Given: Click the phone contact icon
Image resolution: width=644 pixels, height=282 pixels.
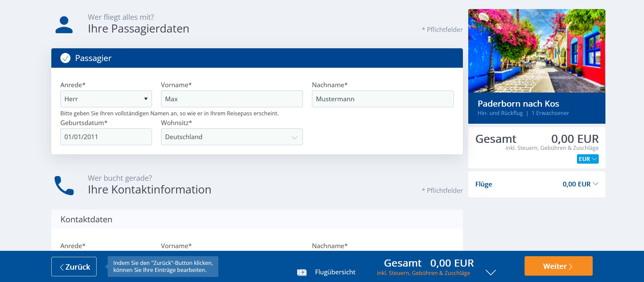Looking at the screenshot, I should [x=64, y=185].
